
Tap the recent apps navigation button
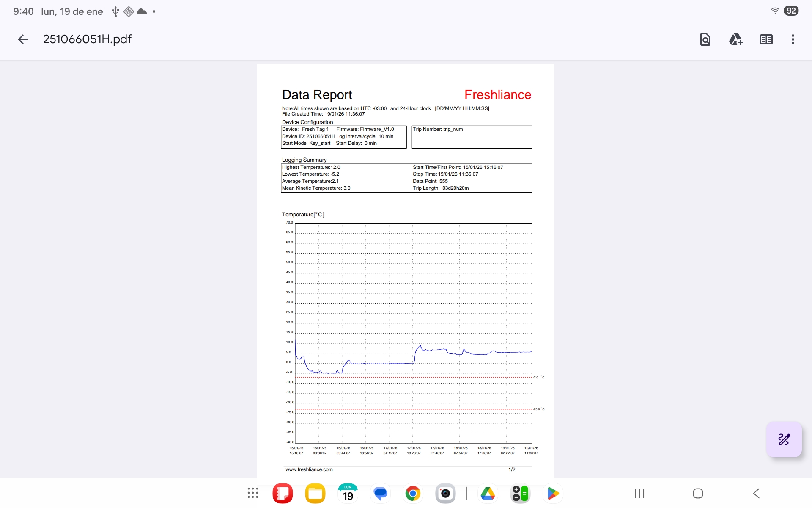tap(639, 493)
